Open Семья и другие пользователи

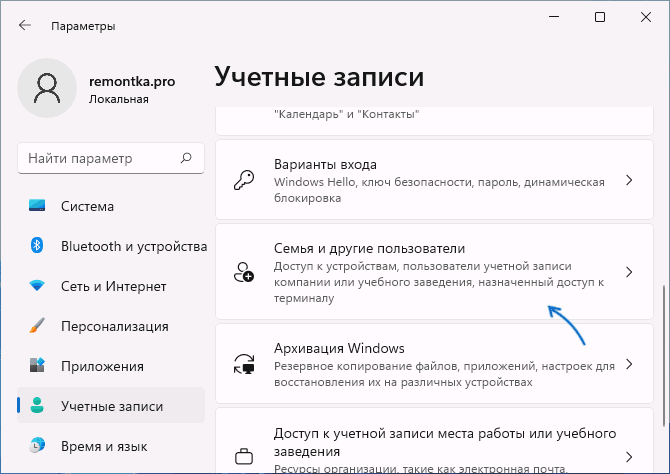pos(434,272)
